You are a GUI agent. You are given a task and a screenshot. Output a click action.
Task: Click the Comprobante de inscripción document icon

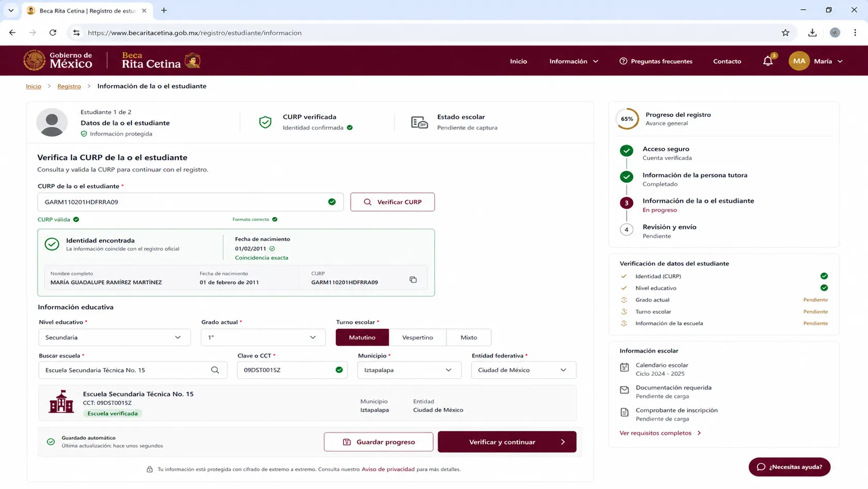(625, 413)
